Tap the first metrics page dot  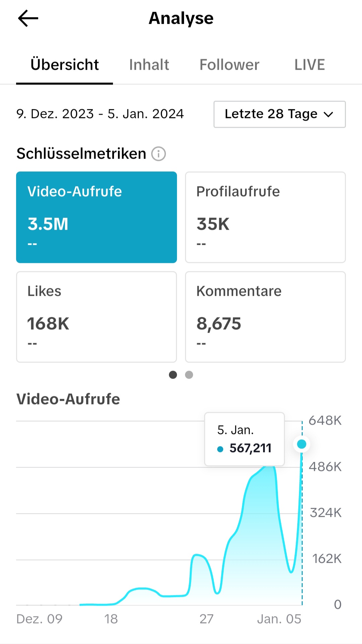click(173, 375)
